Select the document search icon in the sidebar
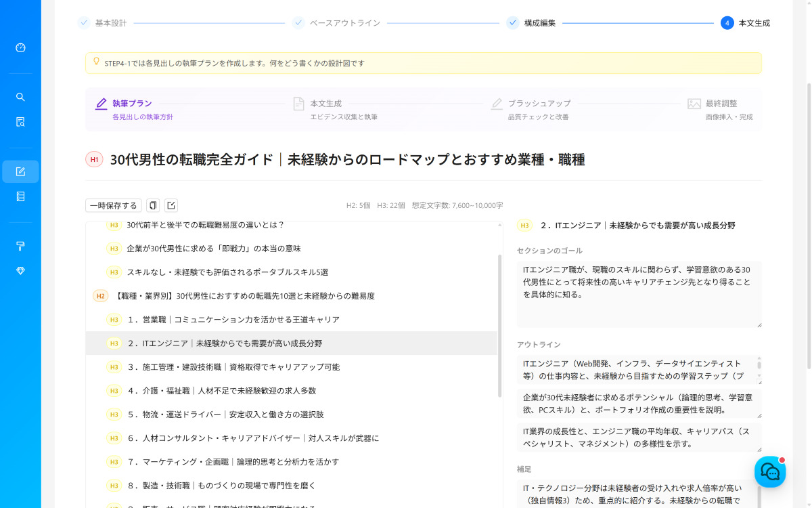The width and height of the screenshot is (812, 508). pos(20,122)
